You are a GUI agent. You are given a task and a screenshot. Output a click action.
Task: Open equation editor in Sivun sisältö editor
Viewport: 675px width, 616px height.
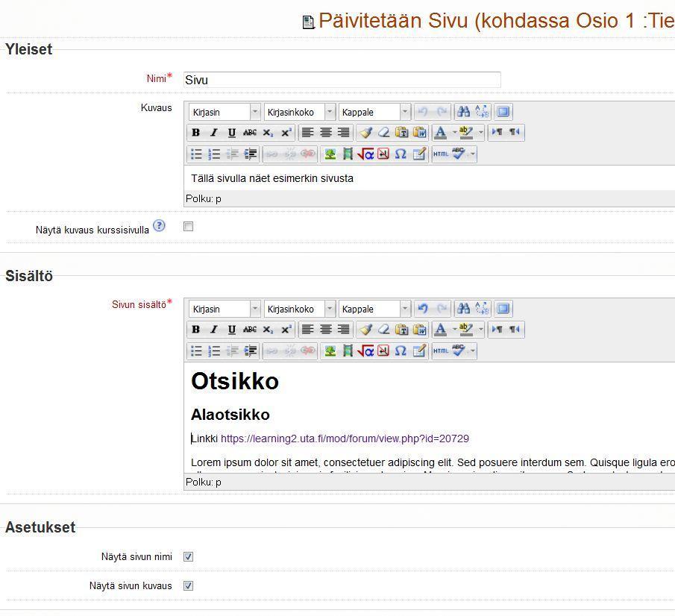pyautogui.click(x=365, y=351)
